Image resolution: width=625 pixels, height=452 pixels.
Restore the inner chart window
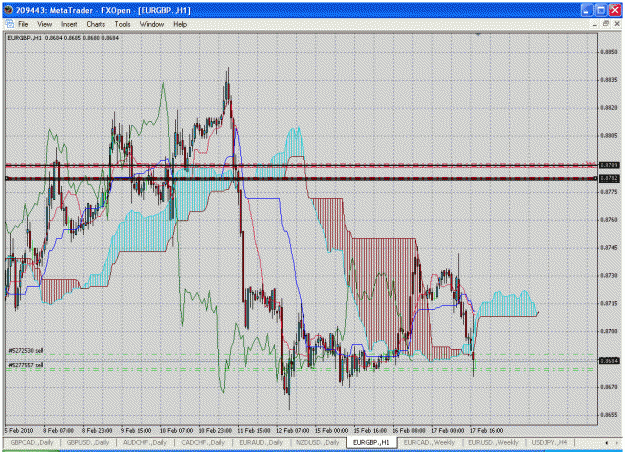[x=606, y=24]
